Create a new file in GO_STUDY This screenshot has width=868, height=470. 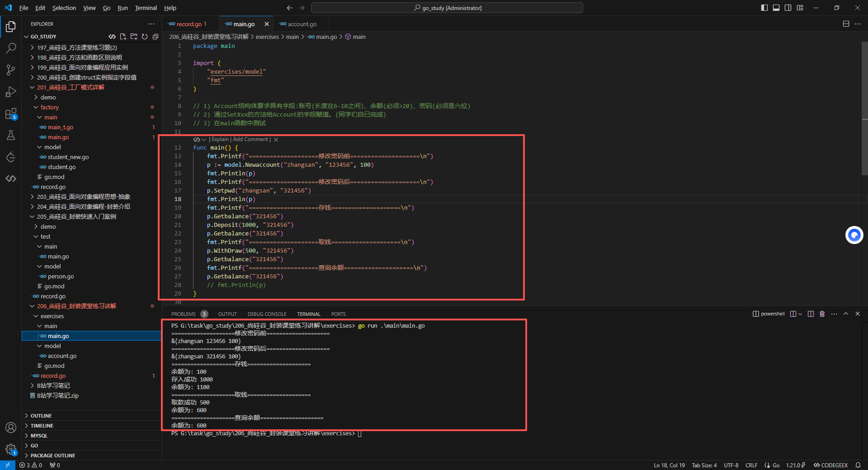pyautogui.click(x=123, y=37)
